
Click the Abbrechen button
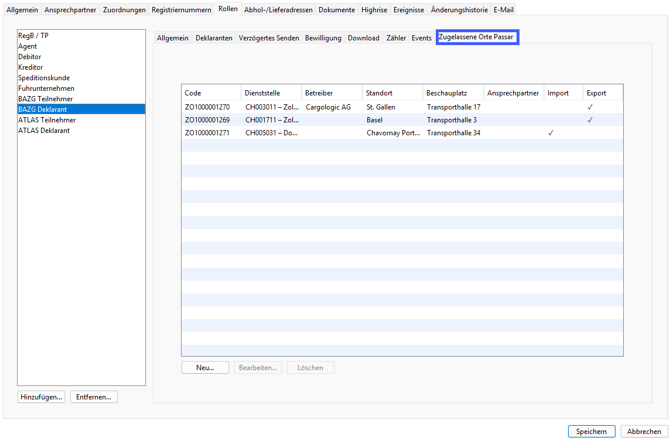(643, 431)
